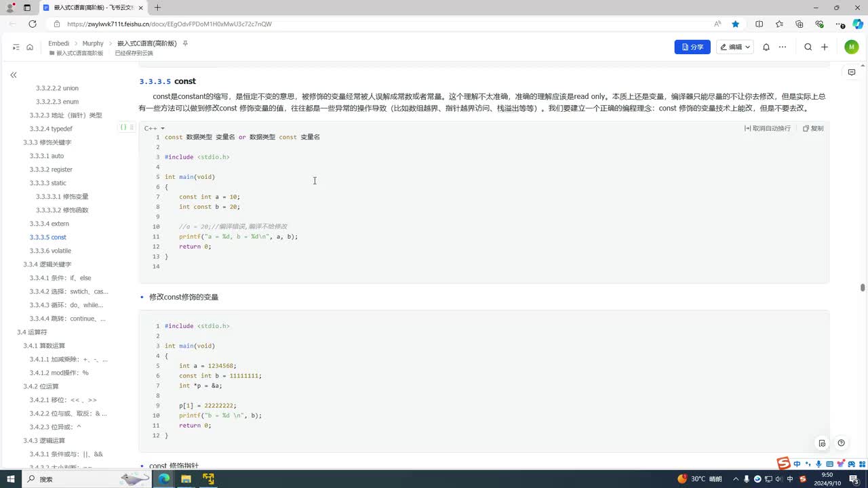The image size is (868, 488).
Task: Jump to 3.3.2.2.3 enum in outline
Action: (x=57, y=102)
